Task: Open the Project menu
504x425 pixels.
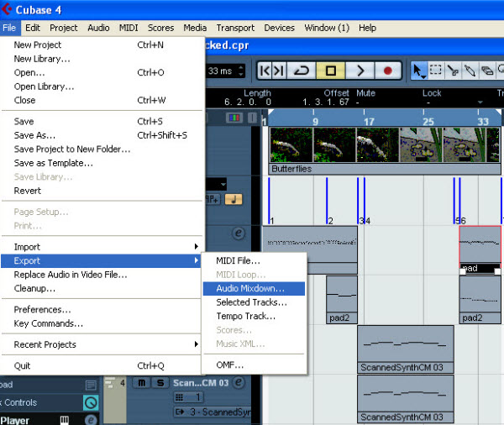Action: (x=64, y=28)
